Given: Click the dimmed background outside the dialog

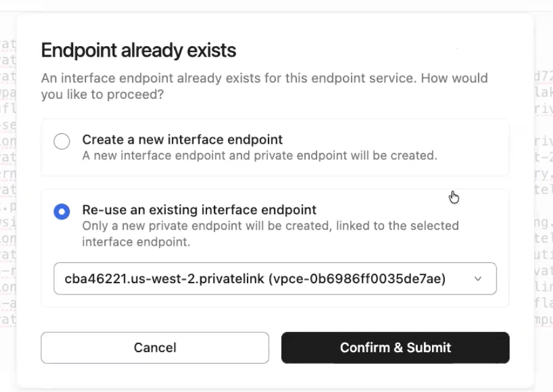Looking at the screenshot, I should (x=7, y=197).
